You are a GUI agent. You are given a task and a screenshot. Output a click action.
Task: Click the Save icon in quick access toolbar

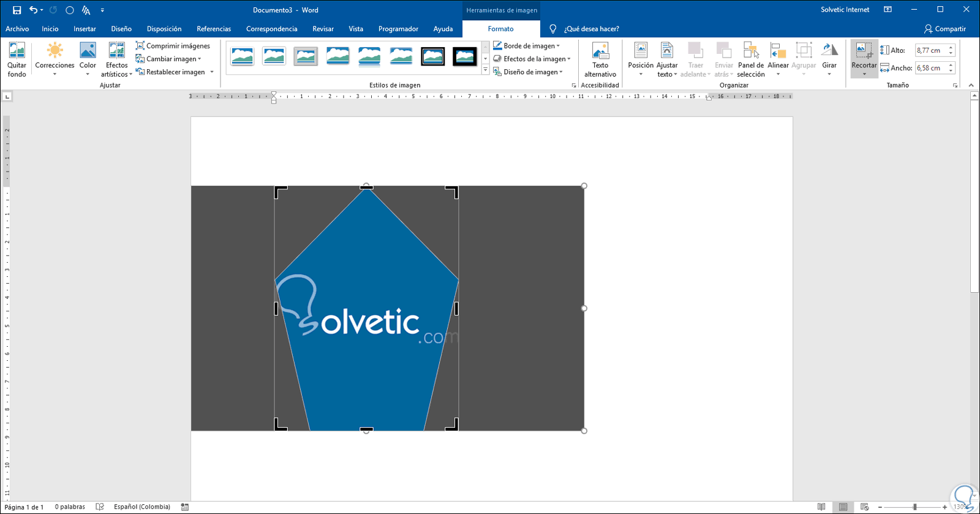point(17,10)
